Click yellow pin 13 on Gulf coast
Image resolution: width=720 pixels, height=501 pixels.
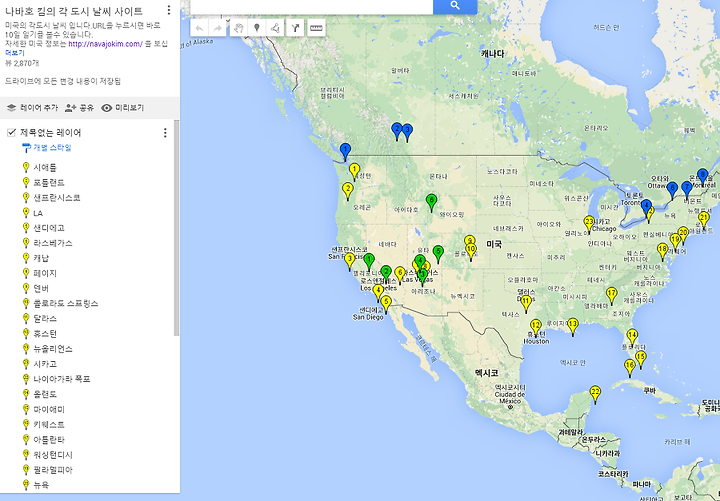[573, 326]
